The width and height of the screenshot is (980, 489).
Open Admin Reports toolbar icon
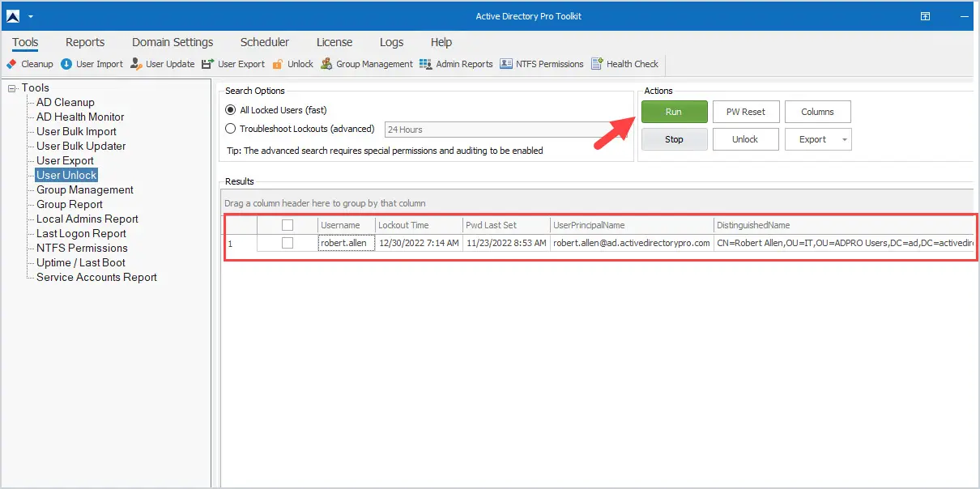pos(426,64)
